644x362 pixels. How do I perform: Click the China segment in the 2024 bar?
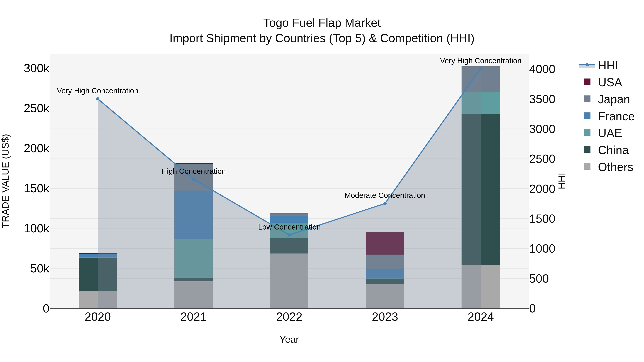coord(480,189)
